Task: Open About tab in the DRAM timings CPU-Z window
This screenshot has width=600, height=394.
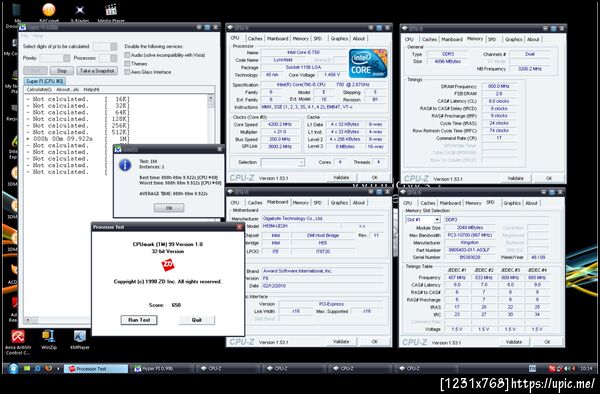Action: click(x=533, y=39)
